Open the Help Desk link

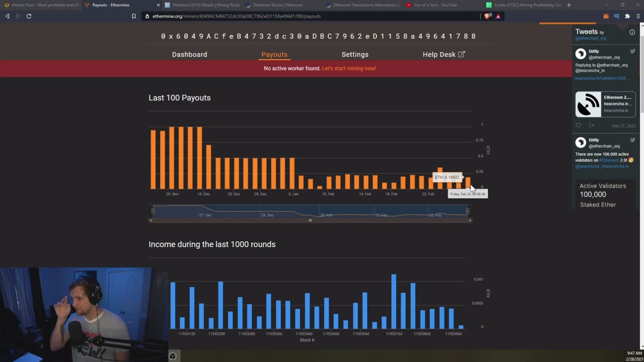pos(444,54)
